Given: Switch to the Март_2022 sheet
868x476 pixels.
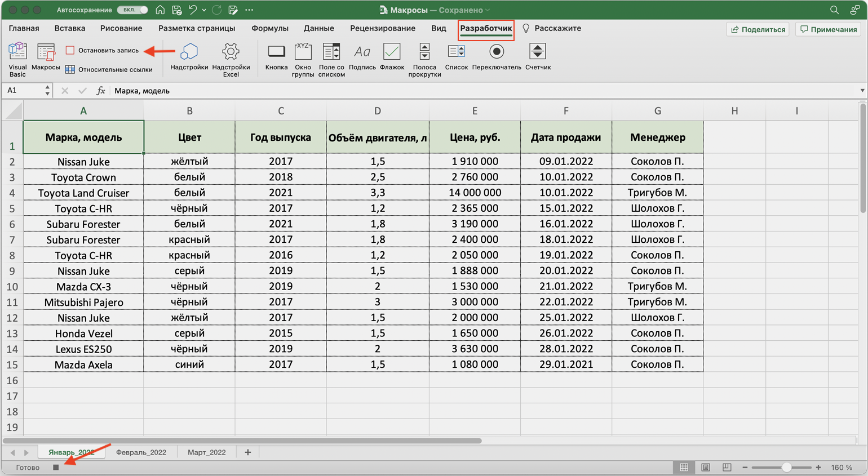Looking at the screenshot, I should pos(206,452).
